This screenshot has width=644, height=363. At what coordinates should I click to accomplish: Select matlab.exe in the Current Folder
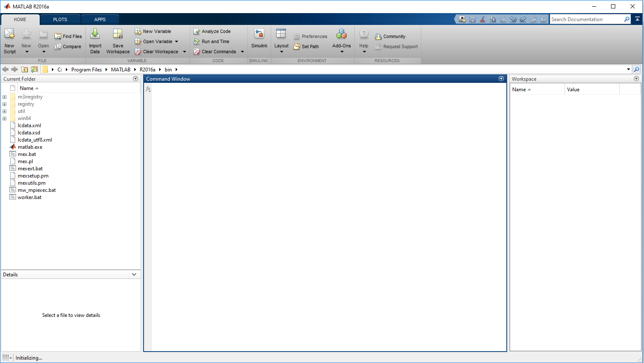[30, 147]
